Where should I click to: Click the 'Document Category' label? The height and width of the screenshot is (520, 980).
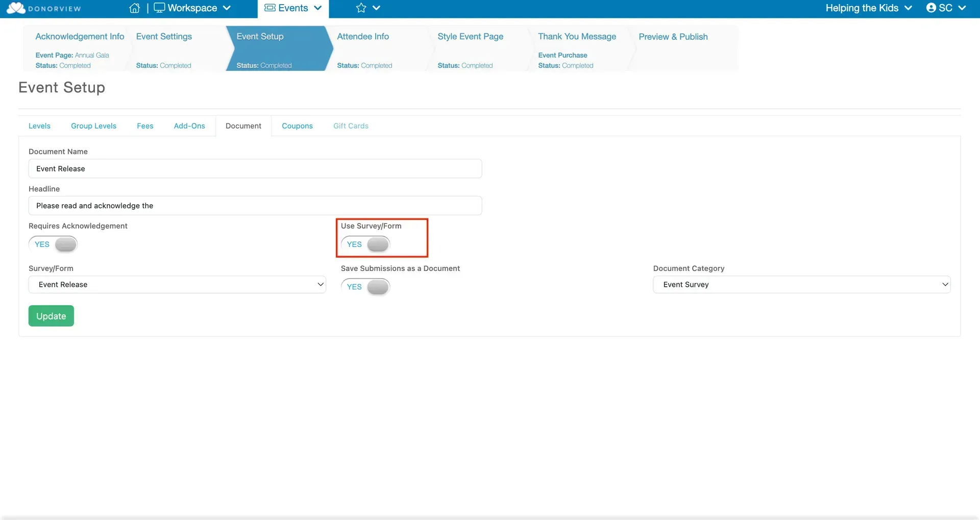tap(689, 268)
